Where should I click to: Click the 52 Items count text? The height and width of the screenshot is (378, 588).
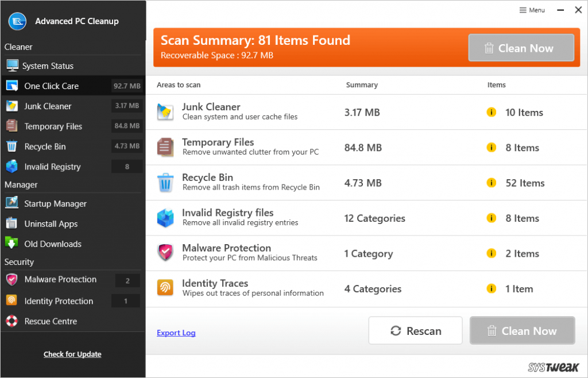tap(525, 183)
